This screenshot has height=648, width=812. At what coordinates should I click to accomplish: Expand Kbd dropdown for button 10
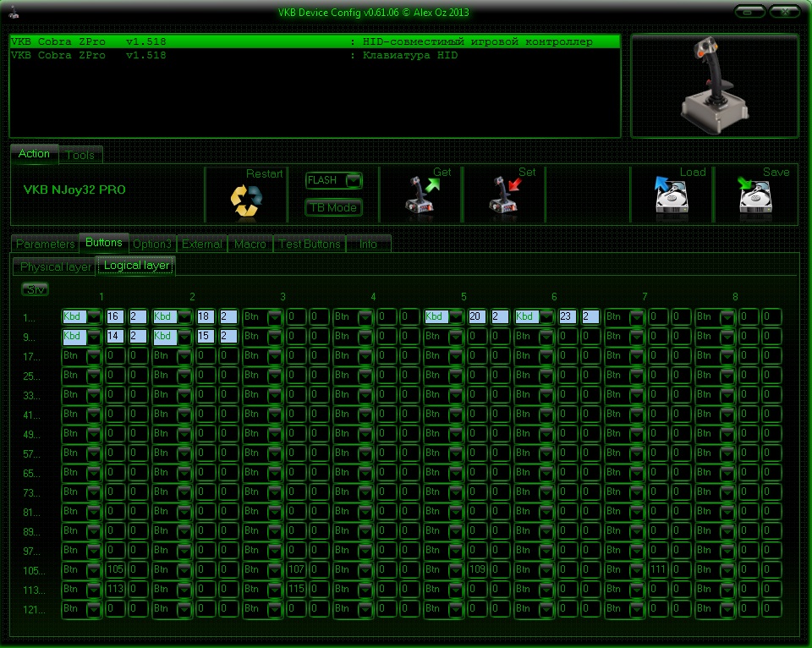coord(184,336)
